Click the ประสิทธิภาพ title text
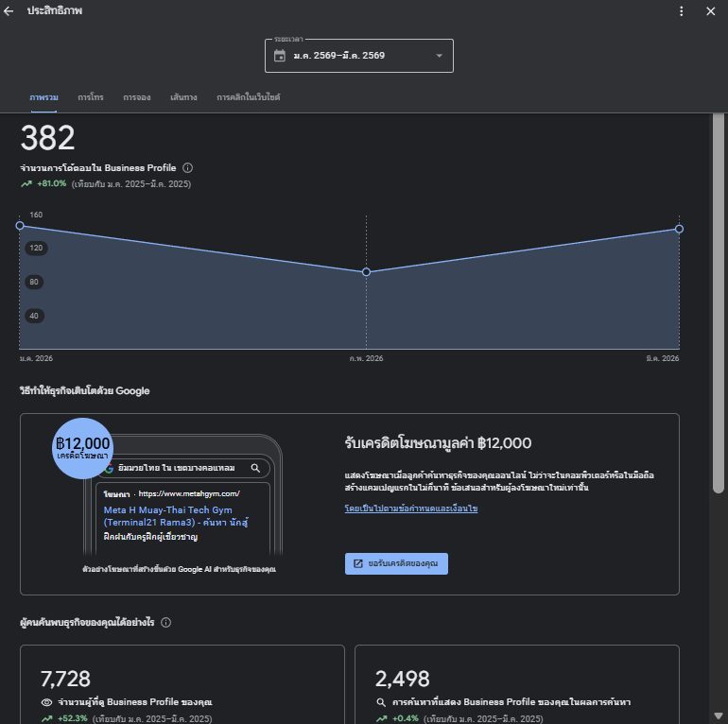 tap(54, 10)
